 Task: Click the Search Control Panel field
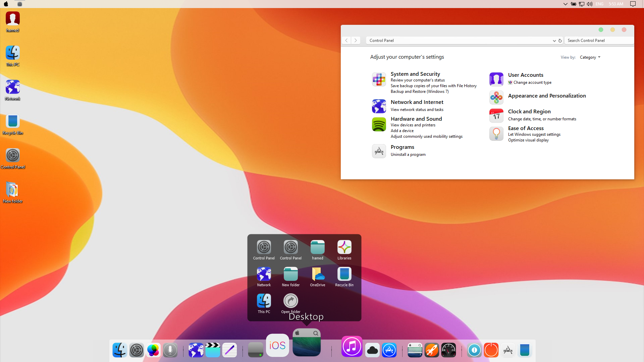[x=599, y=41]
